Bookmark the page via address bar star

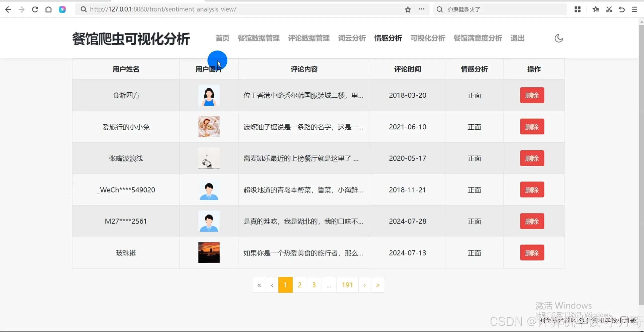[408, 10]
